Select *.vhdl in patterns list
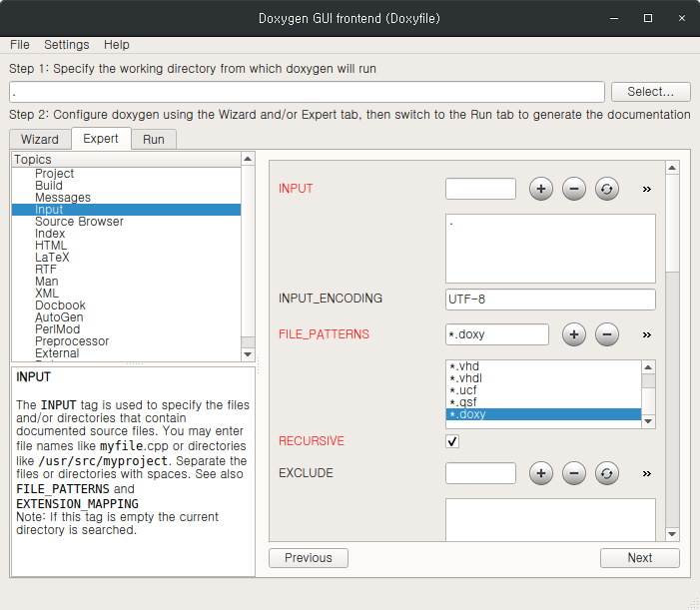700x610 pixels. pyautogui.click(x=544, y=378)
